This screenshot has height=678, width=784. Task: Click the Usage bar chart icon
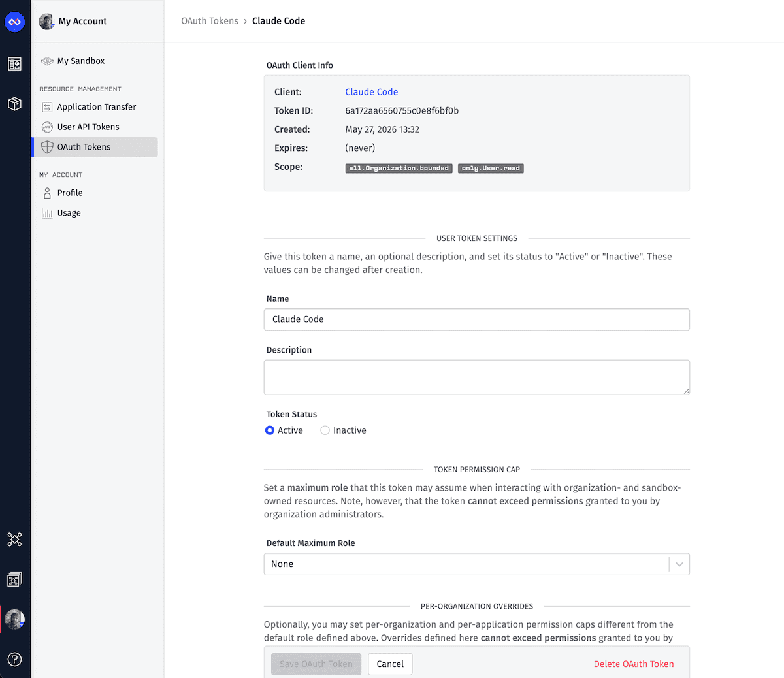click(x=47, y=213)
